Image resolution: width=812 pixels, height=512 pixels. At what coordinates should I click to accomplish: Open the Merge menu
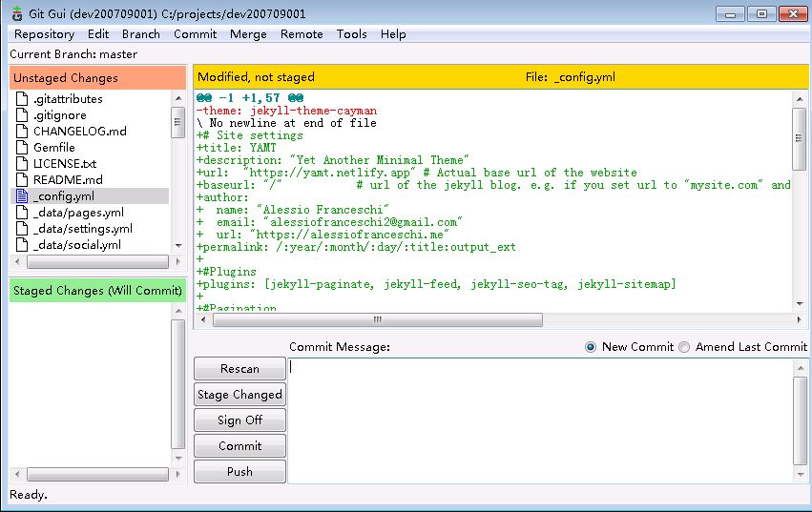(249, 34)
